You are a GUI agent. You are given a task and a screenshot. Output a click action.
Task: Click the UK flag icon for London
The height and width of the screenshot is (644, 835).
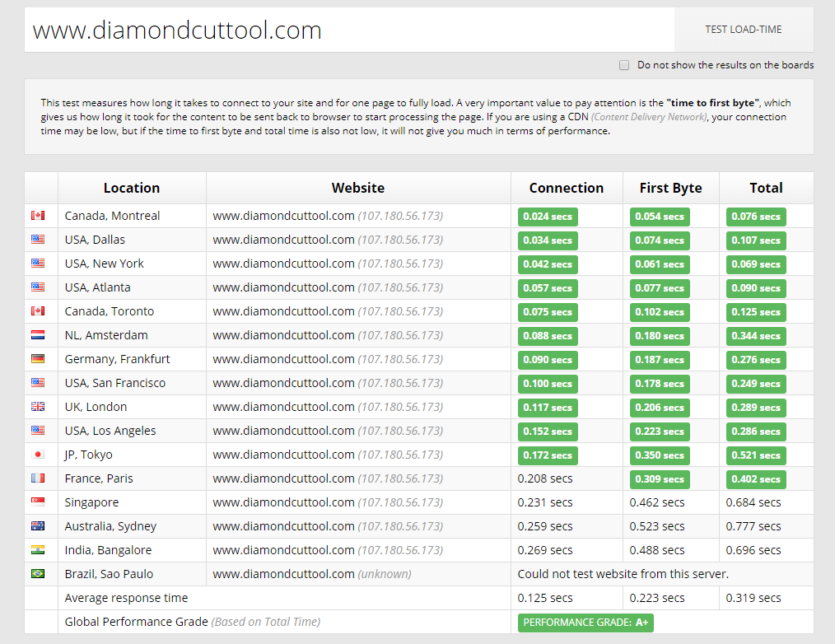coord(38,407)
